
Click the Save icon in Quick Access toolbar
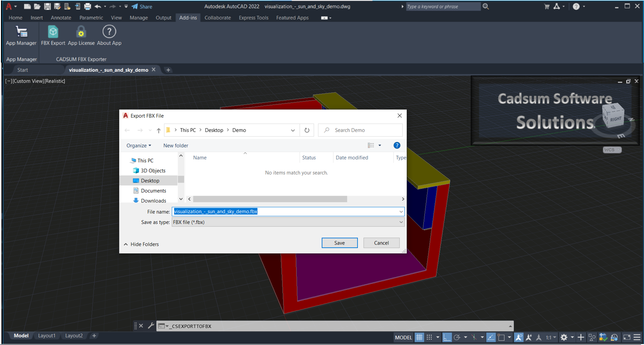(47, 6)
